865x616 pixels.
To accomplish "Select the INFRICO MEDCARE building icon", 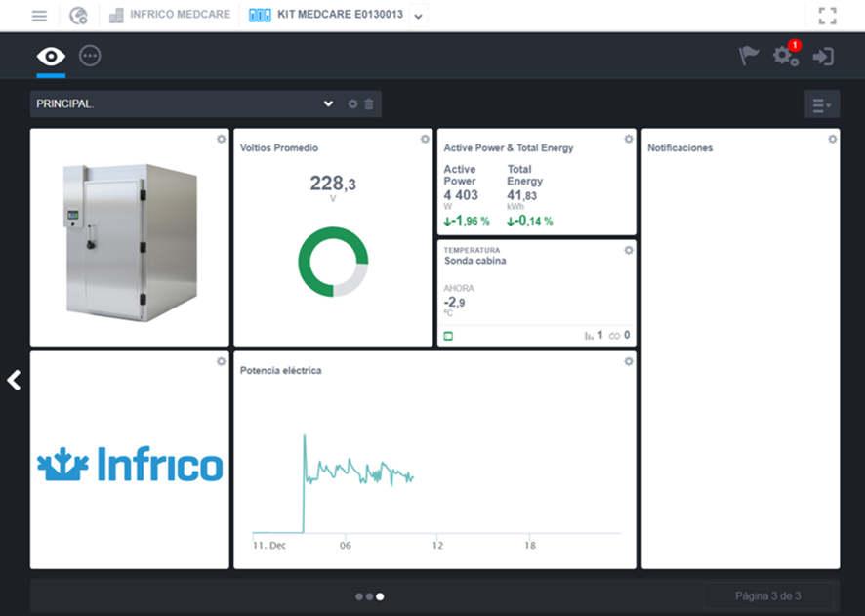I will click(116, 16).
